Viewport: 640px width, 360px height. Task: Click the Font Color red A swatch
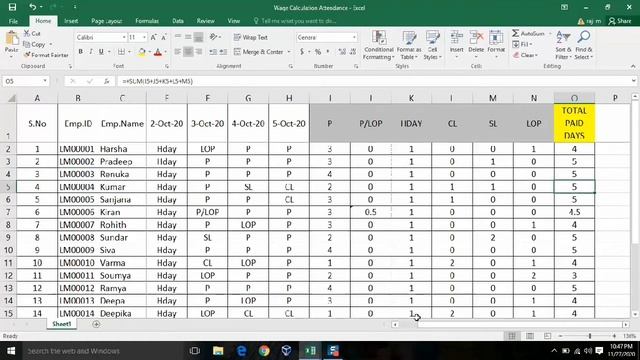tap(158, 52)
